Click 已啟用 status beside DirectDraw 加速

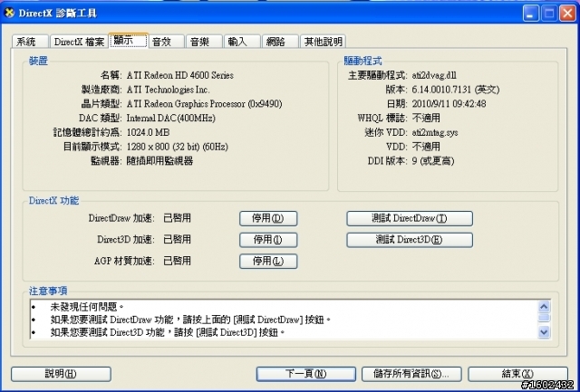point(178,218)
